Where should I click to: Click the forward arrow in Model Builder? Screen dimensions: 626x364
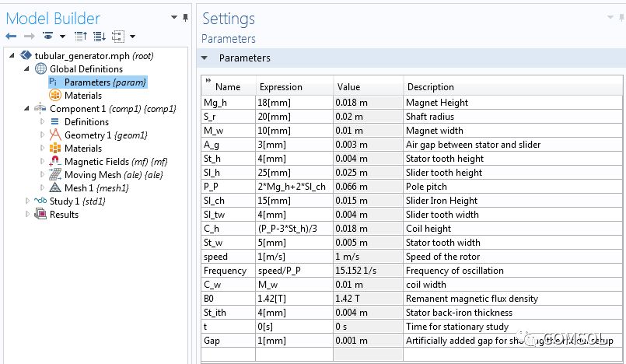pos(28,37)
